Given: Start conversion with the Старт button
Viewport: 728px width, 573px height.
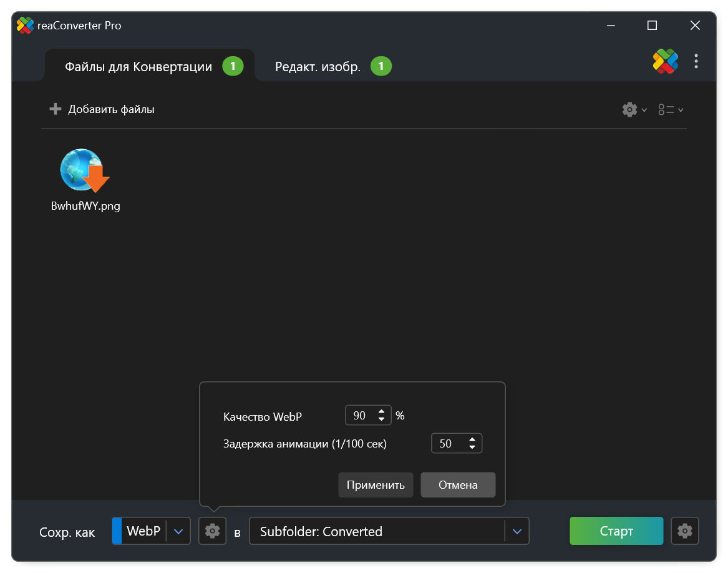Looking at the screenshot, I should [616, 531].
